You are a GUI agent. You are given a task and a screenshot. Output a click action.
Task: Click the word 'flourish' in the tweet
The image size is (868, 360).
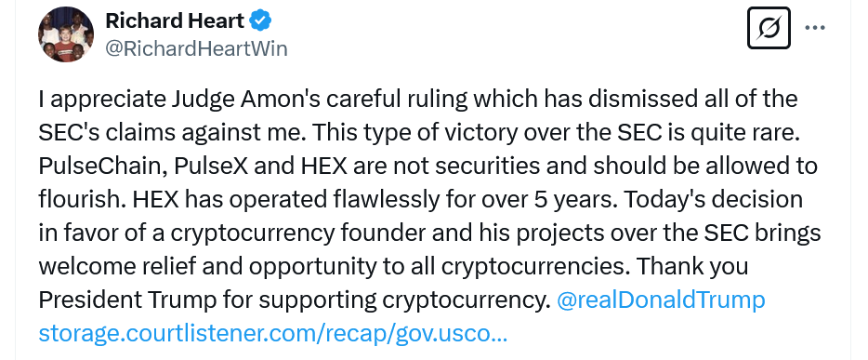(x=80, y=199)
